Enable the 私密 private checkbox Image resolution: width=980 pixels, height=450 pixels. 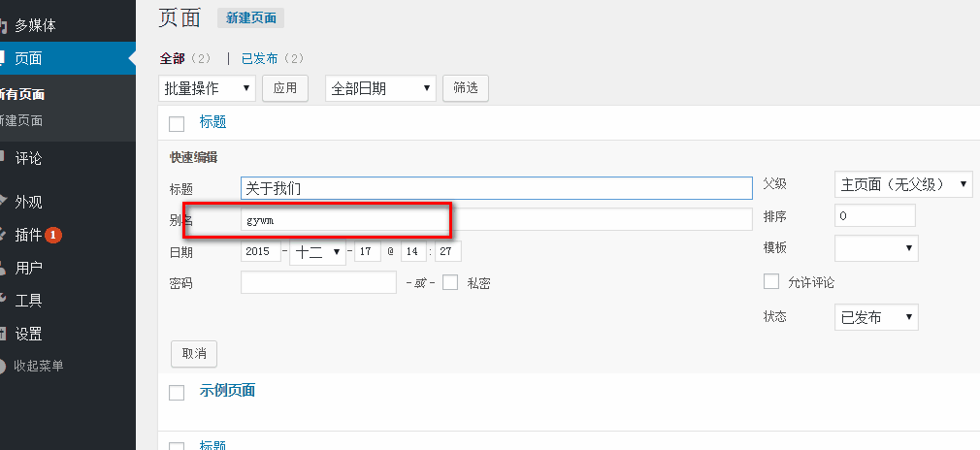450,282
